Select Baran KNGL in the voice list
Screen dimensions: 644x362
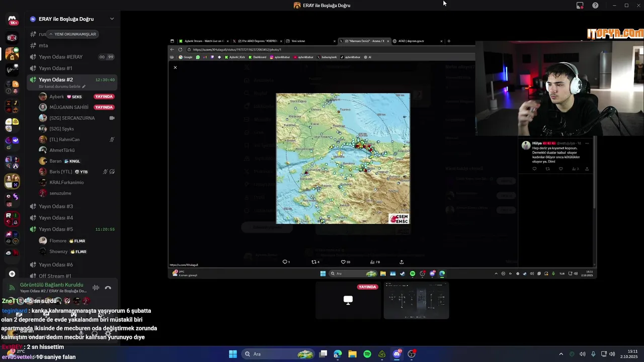point(77,161)
